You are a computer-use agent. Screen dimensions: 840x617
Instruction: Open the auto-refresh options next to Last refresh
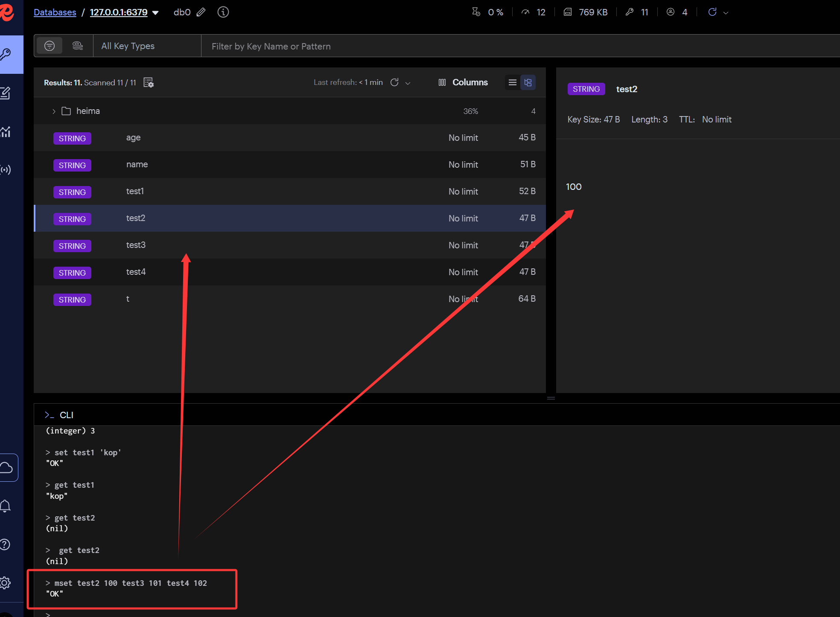click(408, 83)
